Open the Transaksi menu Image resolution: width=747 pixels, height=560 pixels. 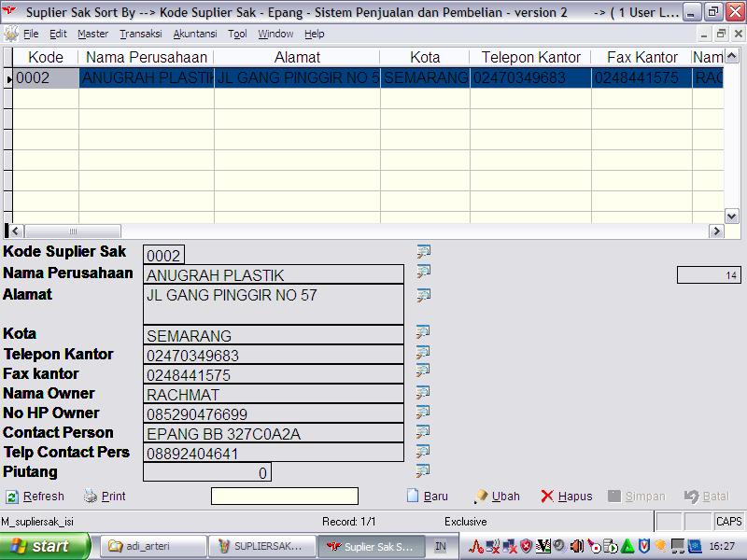pyautogui.click(x=140, y=34)
